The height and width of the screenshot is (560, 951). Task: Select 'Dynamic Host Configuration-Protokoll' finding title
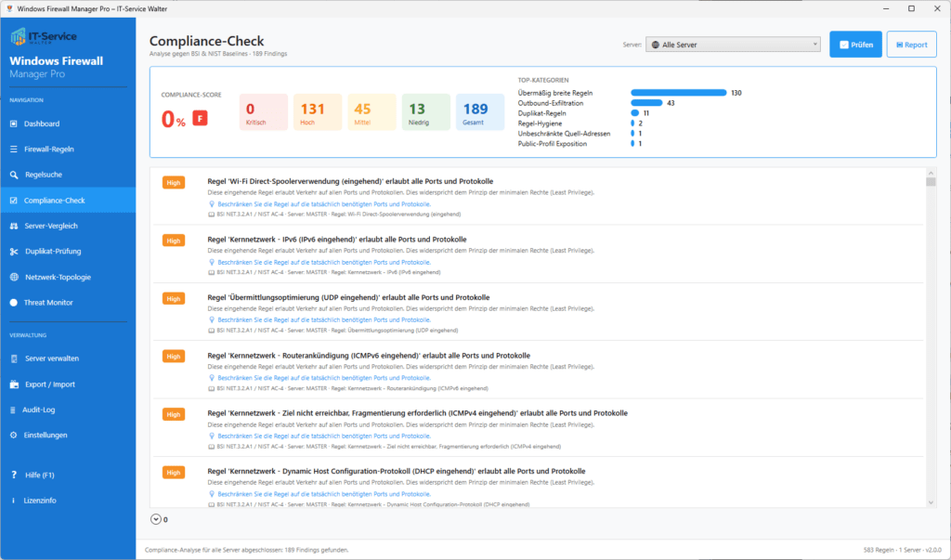pyautogui.click(x=396, y=472)
